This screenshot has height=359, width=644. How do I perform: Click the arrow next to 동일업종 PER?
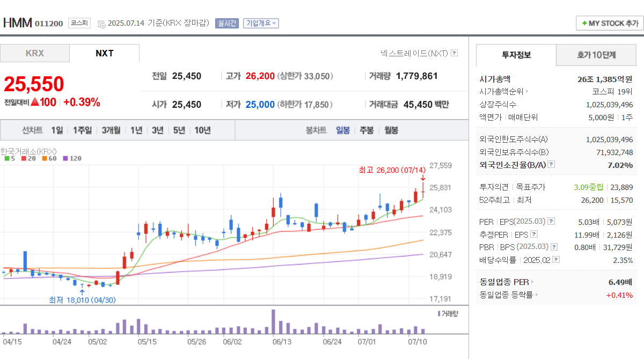point(532,282)
